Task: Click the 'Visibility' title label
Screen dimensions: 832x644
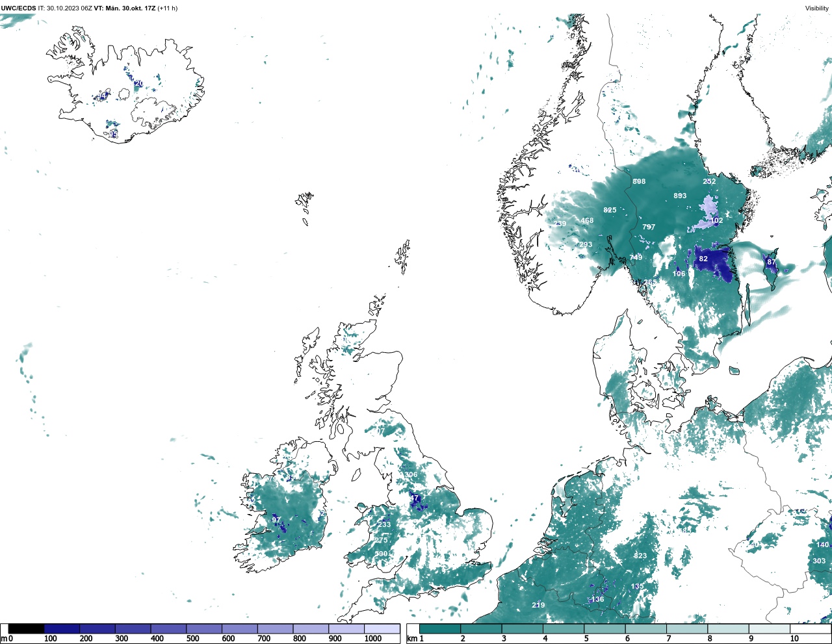Action: tap(817, 8)
